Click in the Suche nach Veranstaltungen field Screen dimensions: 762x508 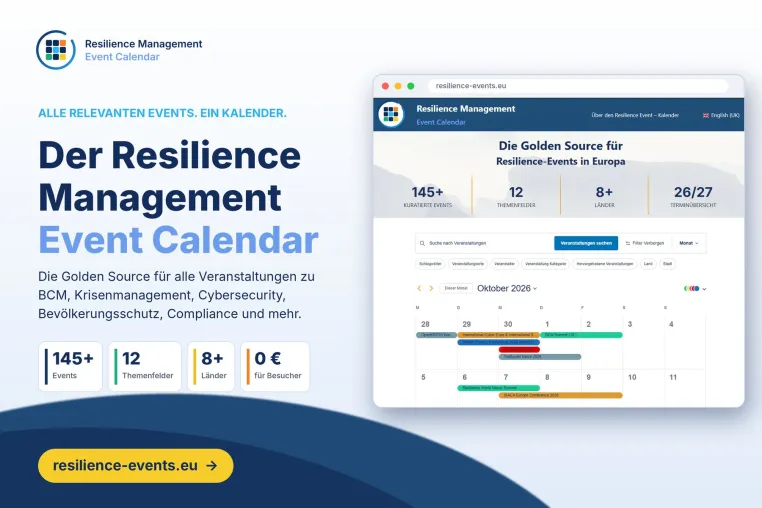(x=488, y=243)
